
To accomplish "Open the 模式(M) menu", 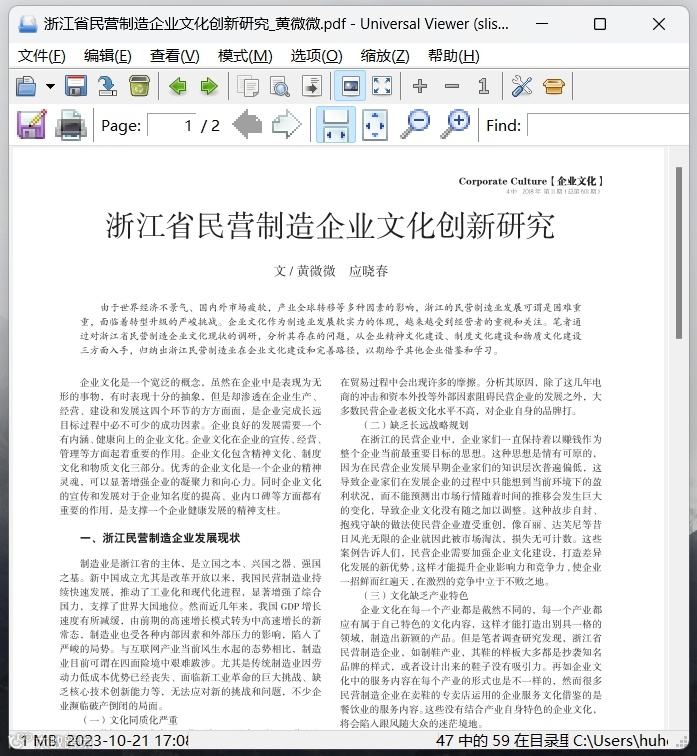I will pyautogui.click(x=245, y=56).
